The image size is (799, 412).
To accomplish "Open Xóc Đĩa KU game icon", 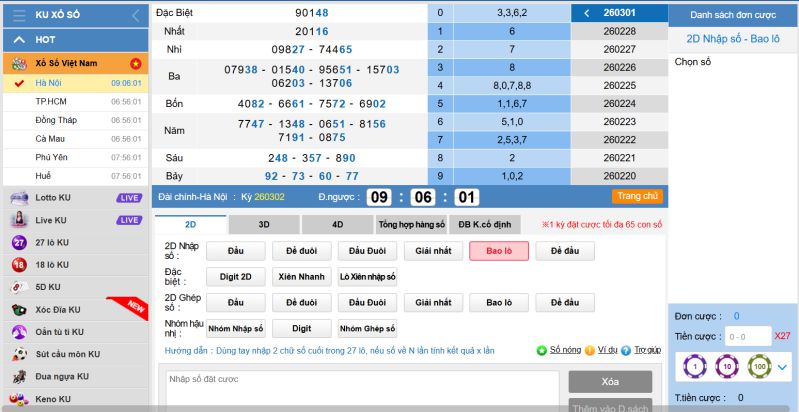I will tap(19, 310).
